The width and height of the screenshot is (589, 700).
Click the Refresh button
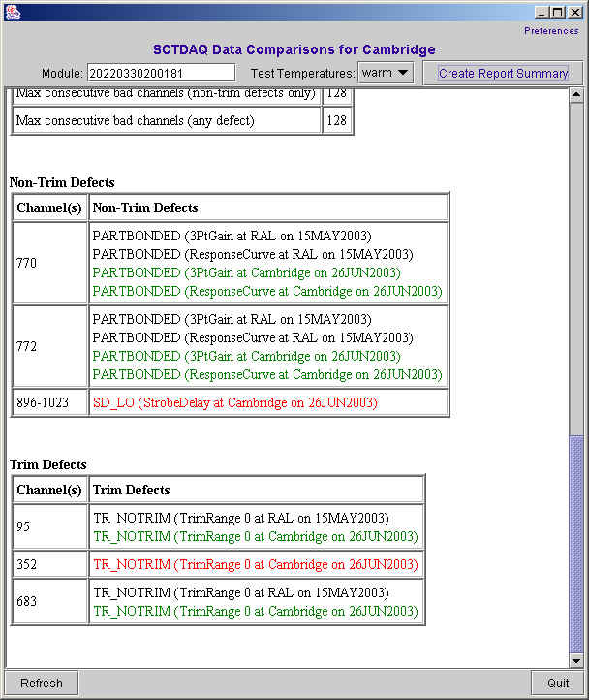click(x=42, y=684)
